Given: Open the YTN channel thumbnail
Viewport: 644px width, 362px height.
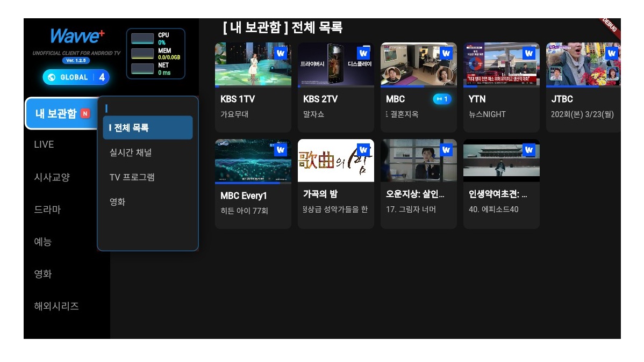Looking at the screenshot, I should point(502,64).
